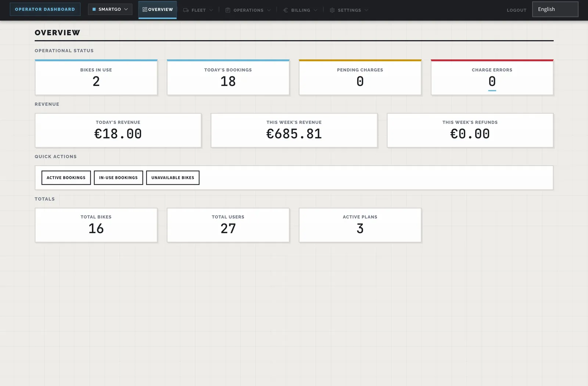This screenshot has width=588, height=386.
Task: Open the Today's Bookings card
Action: pos(228,77)
